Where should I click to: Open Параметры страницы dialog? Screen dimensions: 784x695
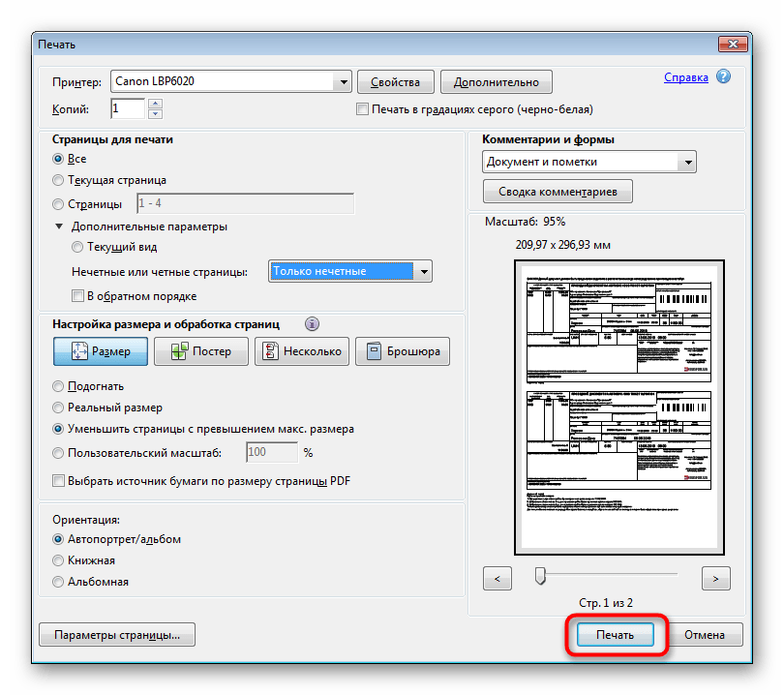point(116,634)
